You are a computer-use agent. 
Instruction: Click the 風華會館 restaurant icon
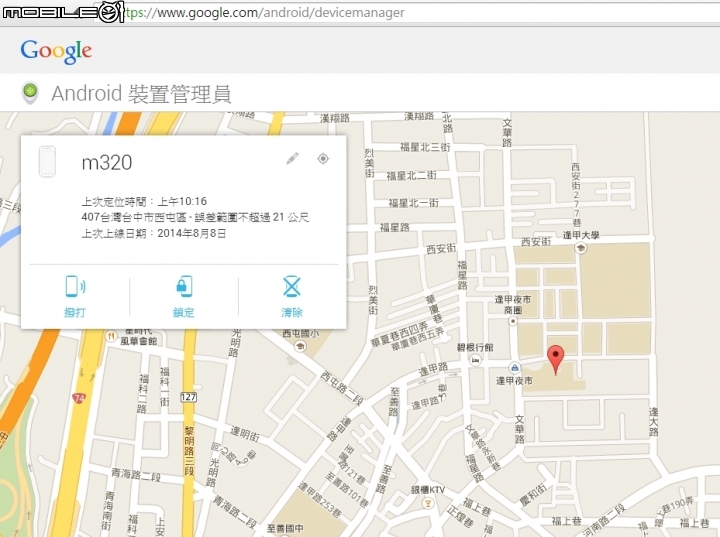(111, 336)
